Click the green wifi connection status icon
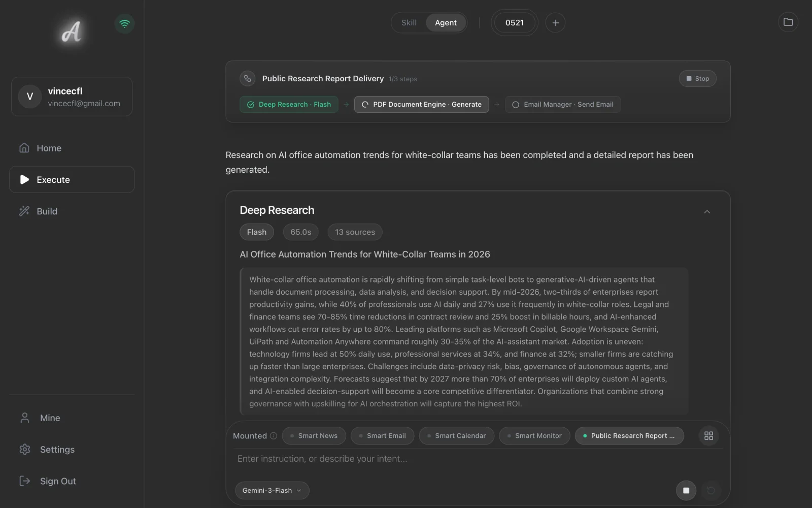The width and height of the screenshot is (812, 508). tap(124, 23)
